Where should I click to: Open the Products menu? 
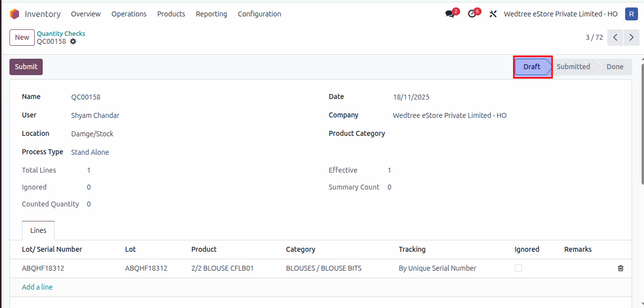coord(171,14)
